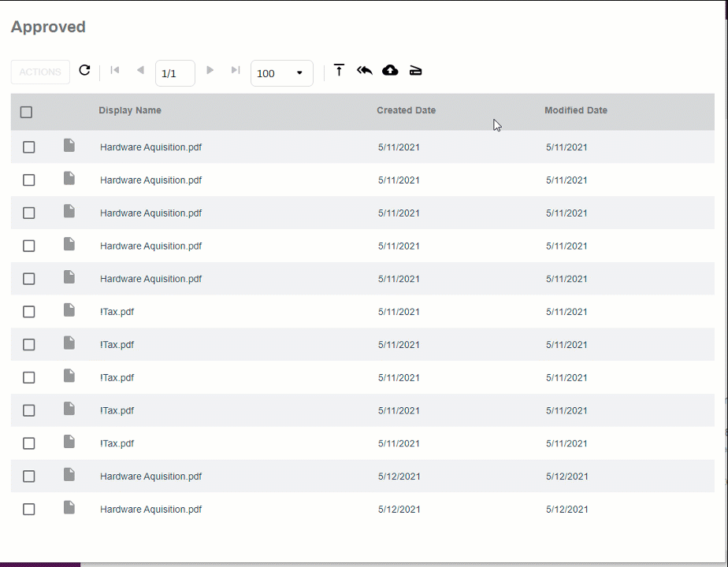Viewport: 728px width, 567px height.
Task: Jump to the last page arrow
Action: pyautogui.click(x=236, y=70)
